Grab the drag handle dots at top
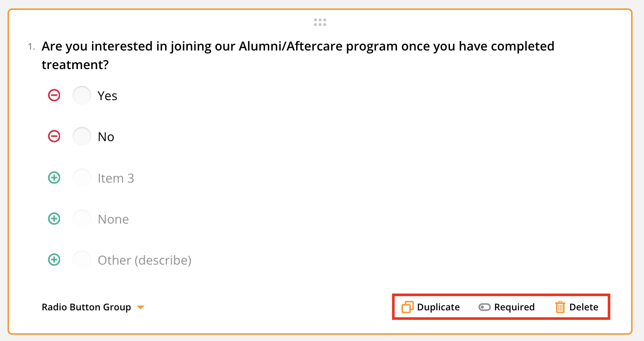 (x=320, y=22)
